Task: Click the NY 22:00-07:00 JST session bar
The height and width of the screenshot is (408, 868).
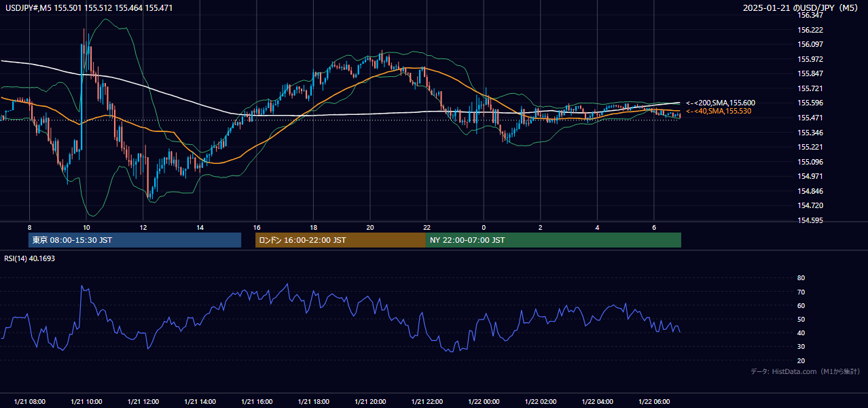Action: tap(554, 240)
